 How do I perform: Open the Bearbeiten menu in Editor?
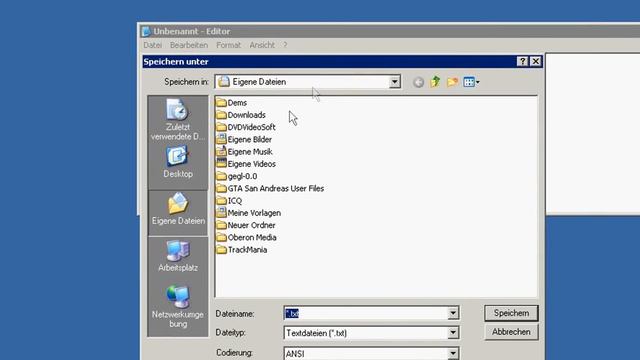(x=189, y=45)
